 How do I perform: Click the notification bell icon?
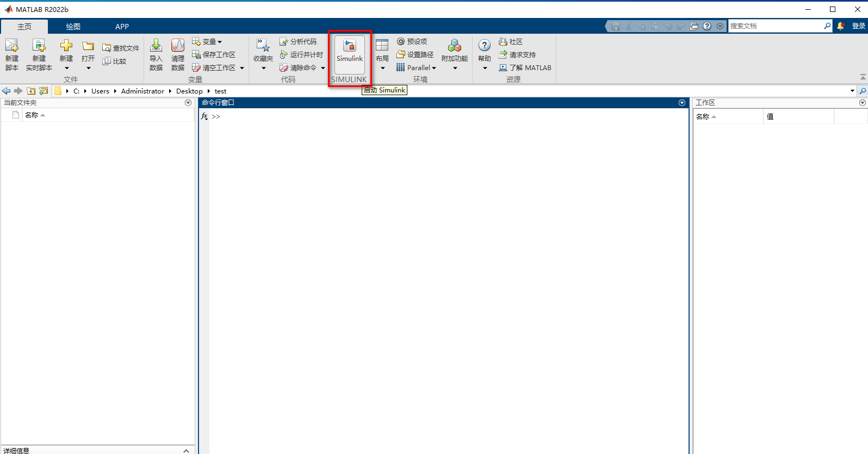[841, 26]
